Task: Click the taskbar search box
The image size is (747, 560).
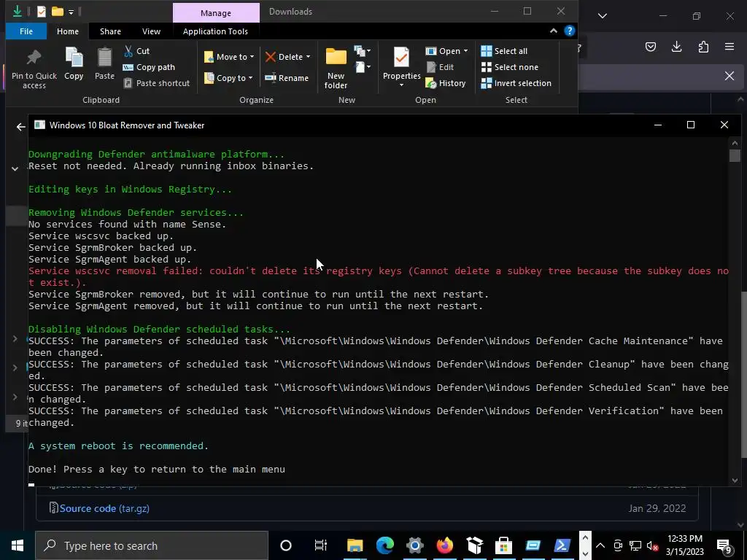Action: pos(152,545)
